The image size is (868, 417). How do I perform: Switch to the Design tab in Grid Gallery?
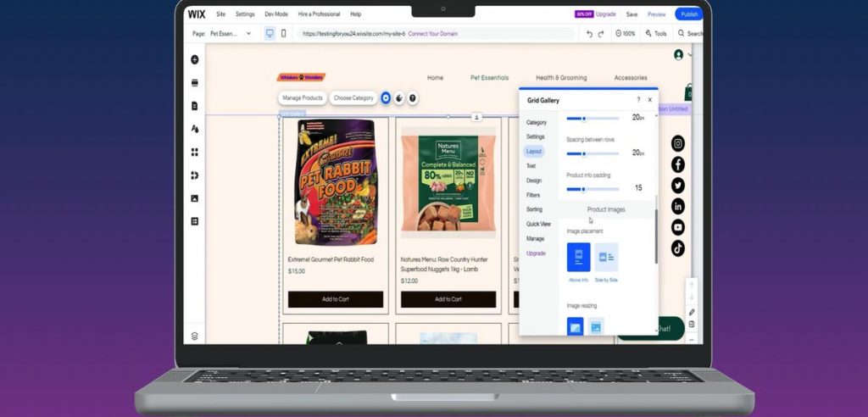pos(533,181)
